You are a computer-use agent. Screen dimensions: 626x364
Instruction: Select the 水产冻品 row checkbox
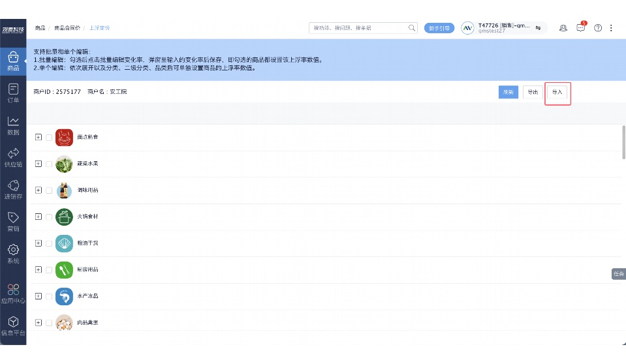click(x=49, y=296)
